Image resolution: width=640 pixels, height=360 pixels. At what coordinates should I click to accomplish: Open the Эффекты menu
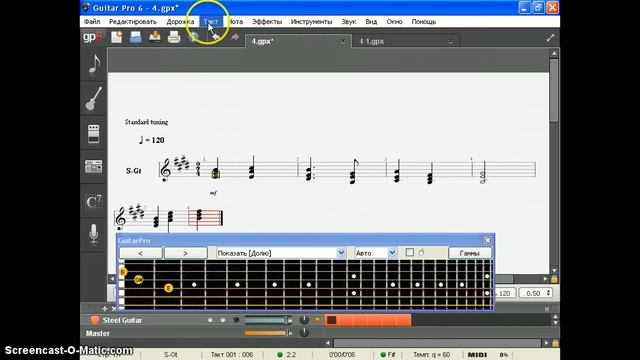pyautogui.click(x=267, y=22)
